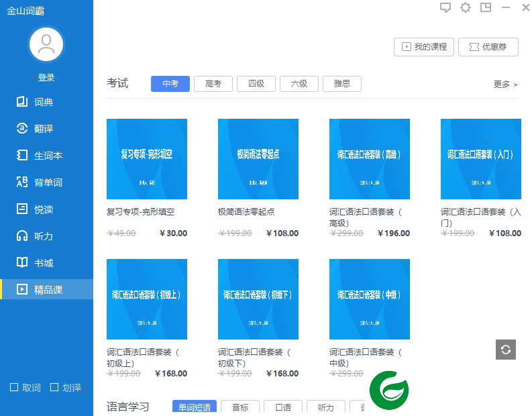
Task: Click the 悦读 document icon
Action: [x=22, y=209]
